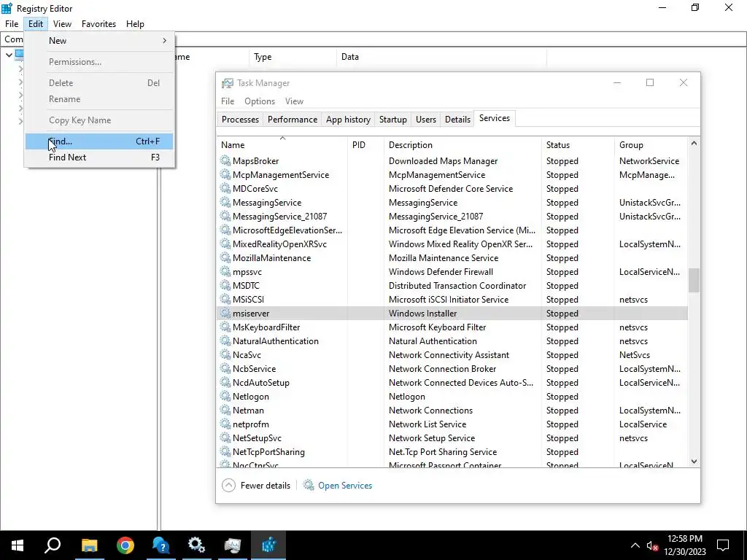Viewport: 747px width, 560px height.
Task: Sort services by Group column header
Action: coord(651,145)
